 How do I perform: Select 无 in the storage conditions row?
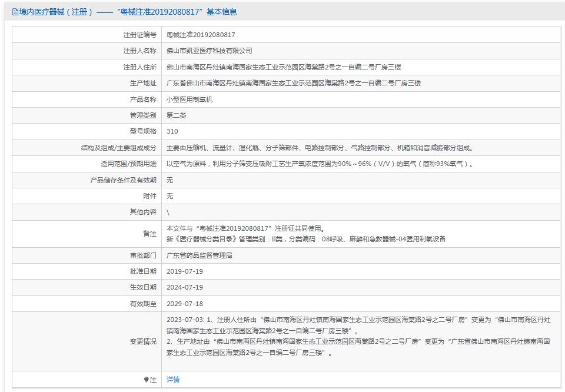tap(169, 180)
